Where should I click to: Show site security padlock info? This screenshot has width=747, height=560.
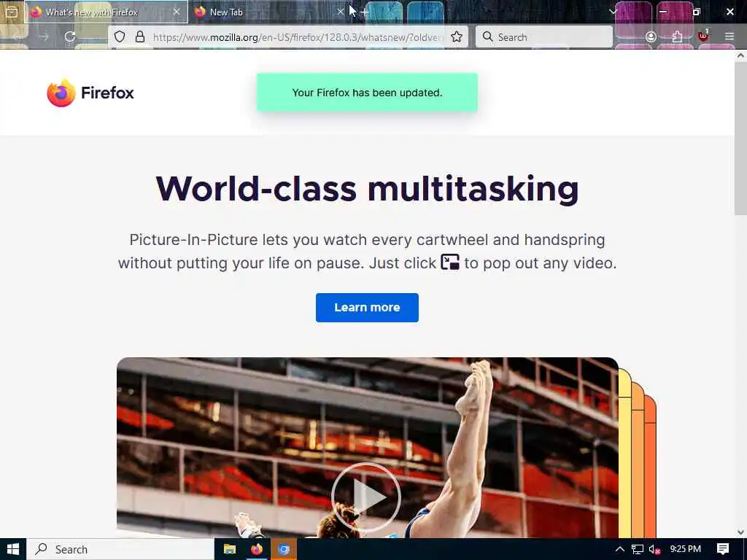(139, 36)
